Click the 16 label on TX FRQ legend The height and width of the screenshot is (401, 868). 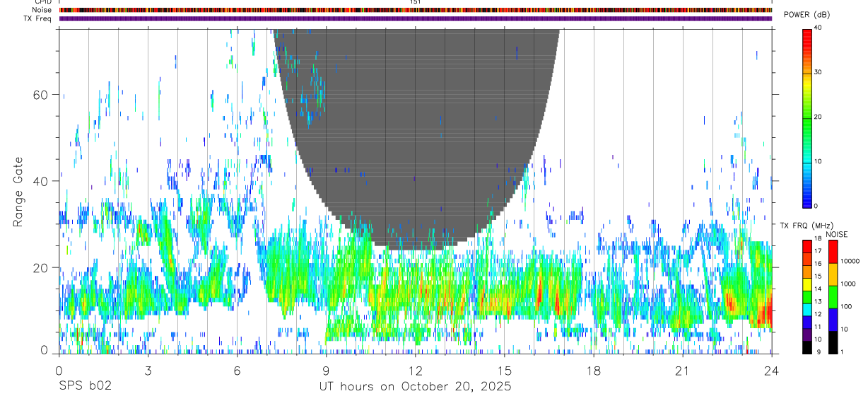[x=819, y=263]
